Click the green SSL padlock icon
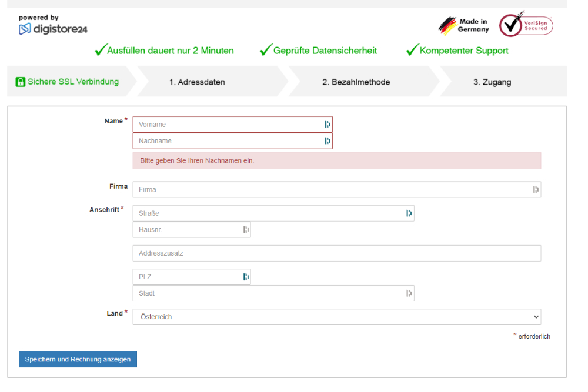The image size is (588, 392). coord(21,82)
